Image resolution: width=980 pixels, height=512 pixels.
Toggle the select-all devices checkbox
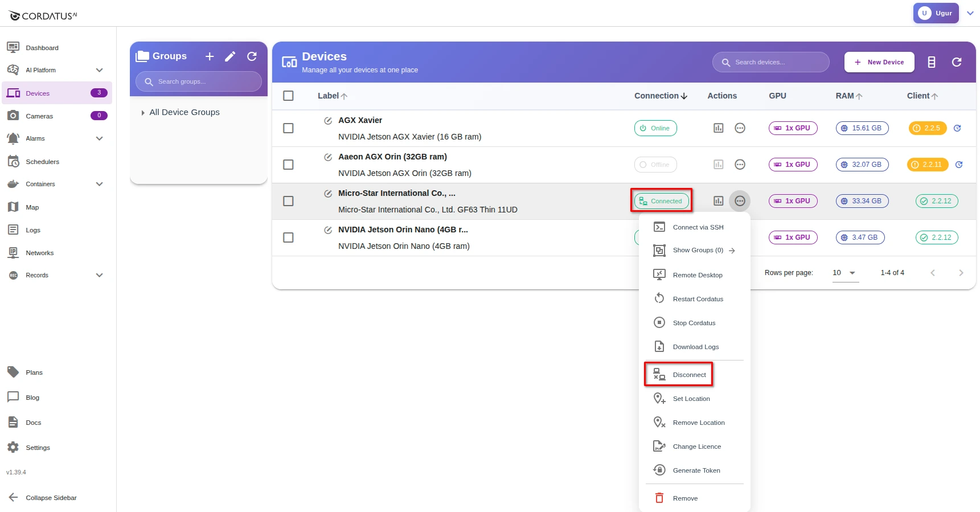click(x=289, y=96)
